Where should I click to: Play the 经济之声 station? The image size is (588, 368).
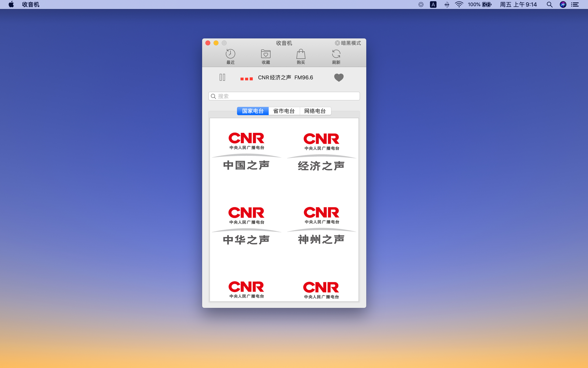[321, 152]
